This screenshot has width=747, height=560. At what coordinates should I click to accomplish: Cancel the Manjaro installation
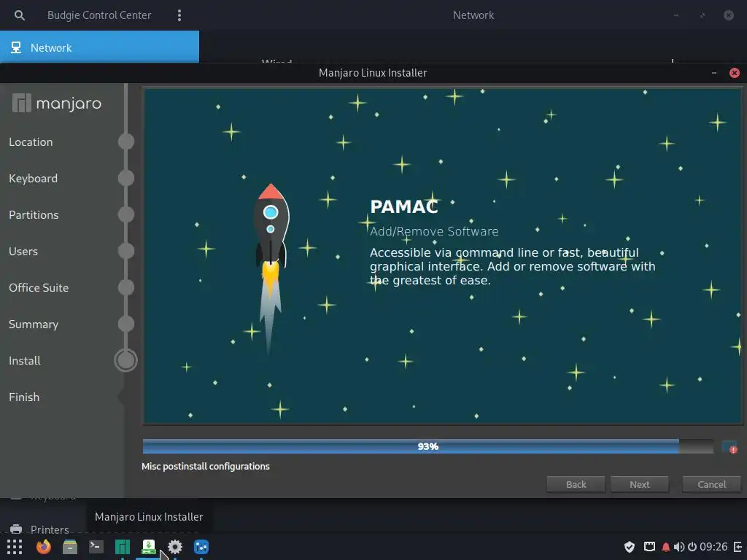point(712,484)
